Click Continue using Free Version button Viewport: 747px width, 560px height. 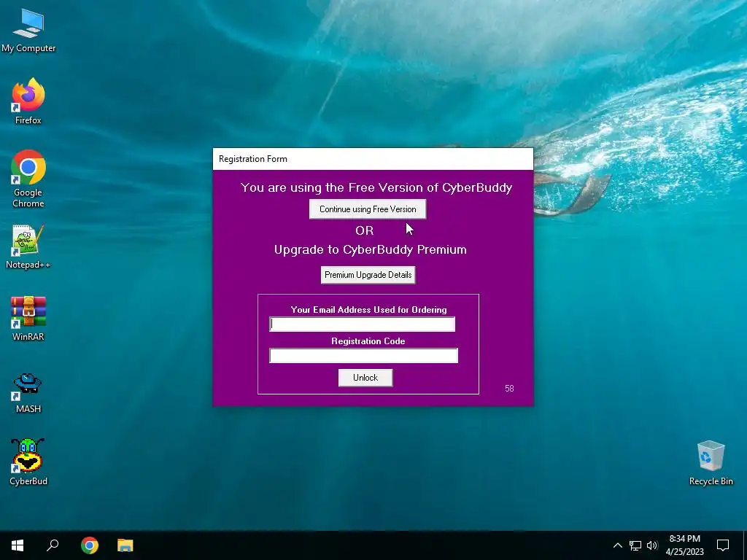coord(368,209)
